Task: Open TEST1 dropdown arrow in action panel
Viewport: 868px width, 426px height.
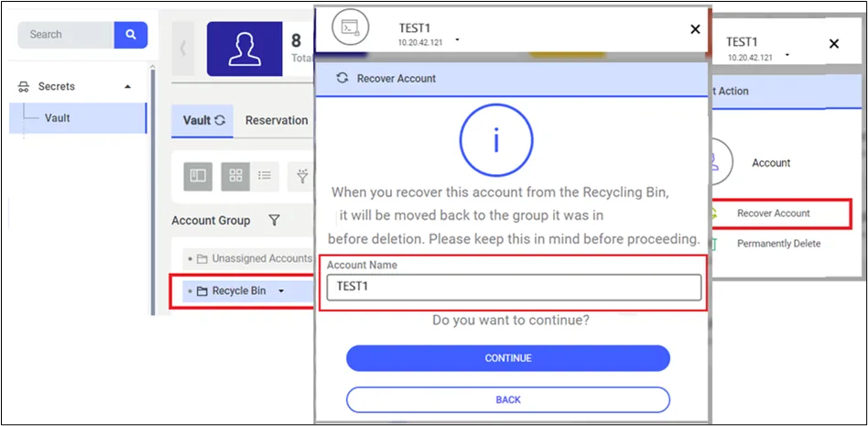Action: coord(787,54)
